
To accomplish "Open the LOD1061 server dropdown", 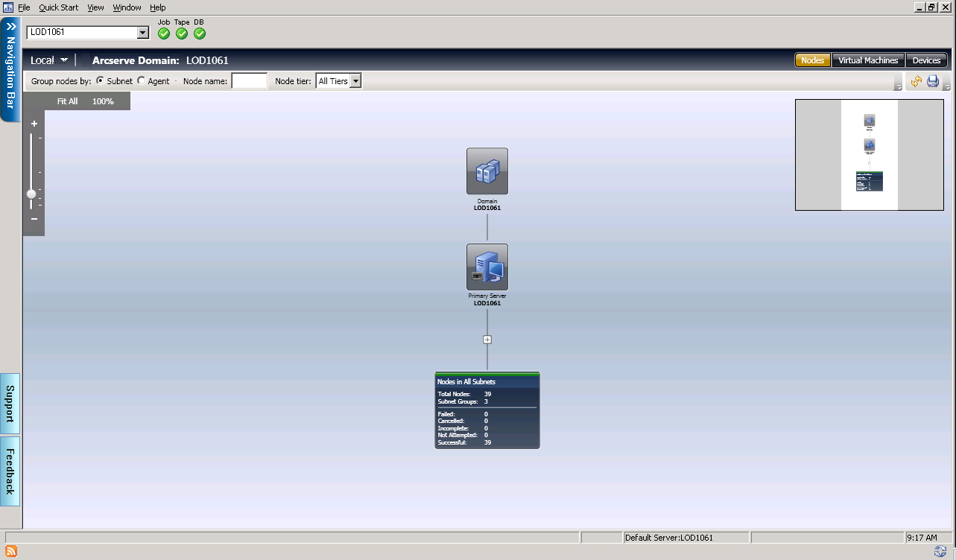I will (143, 33).
